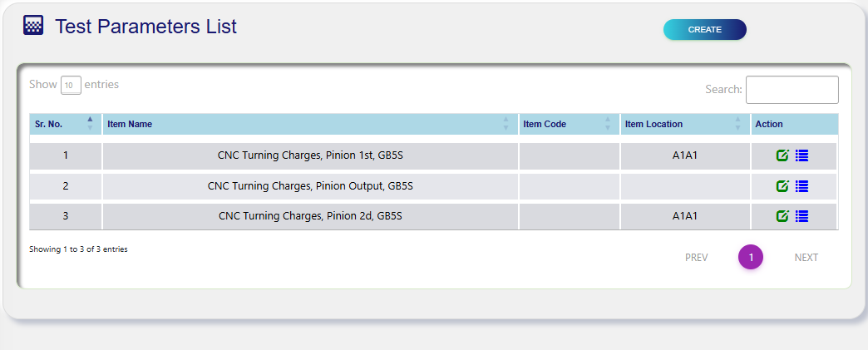Sort table by Item Name column

(x=309, y=124)
